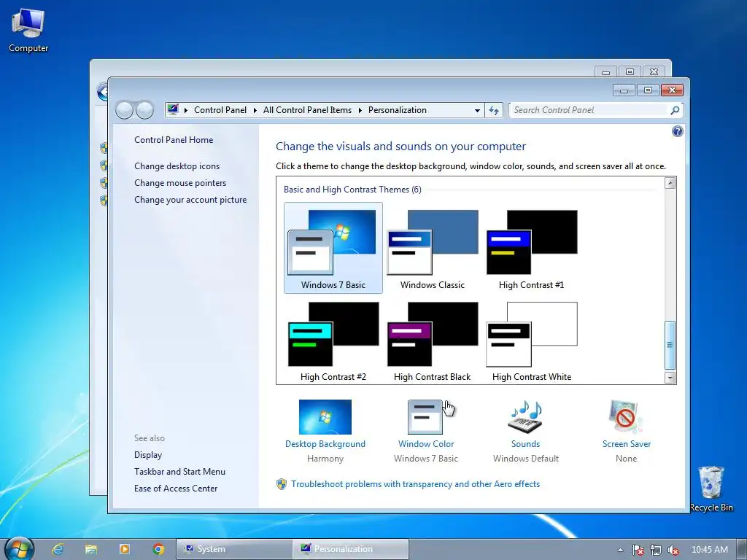Click the Control Panel icon in address bar

click(x=173, y=109)
